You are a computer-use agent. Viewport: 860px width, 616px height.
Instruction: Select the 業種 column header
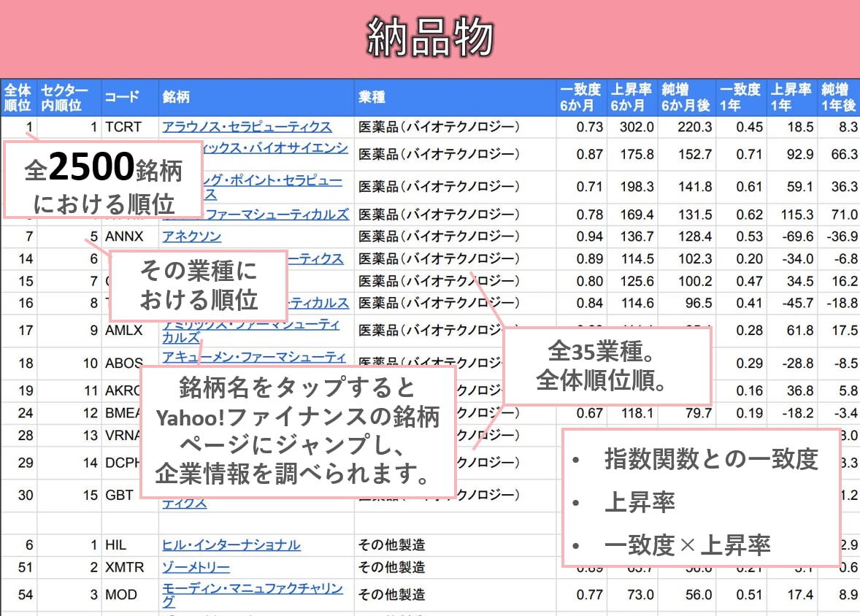click(456, 97)
